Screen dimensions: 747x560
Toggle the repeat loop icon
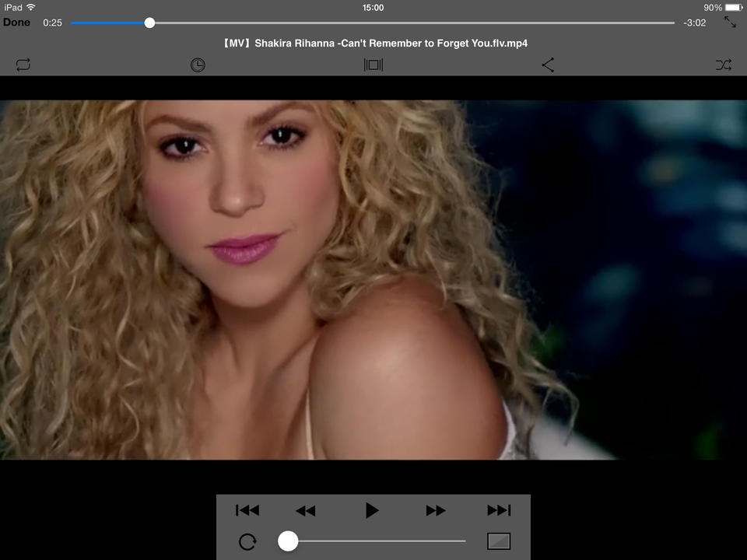tap(23, 65)
